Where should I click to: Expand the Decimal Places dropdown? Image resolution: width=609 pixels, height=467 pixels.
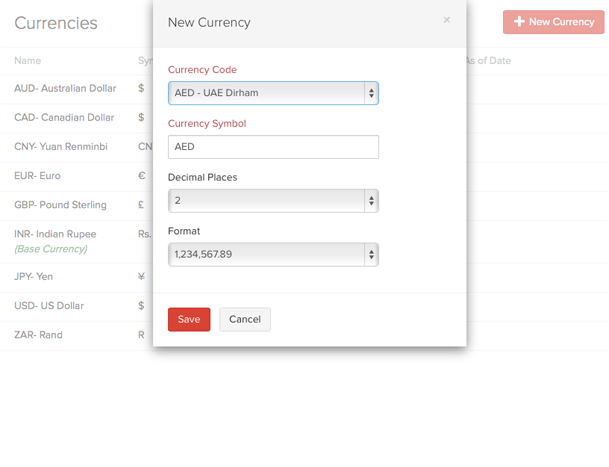point(273,201)
